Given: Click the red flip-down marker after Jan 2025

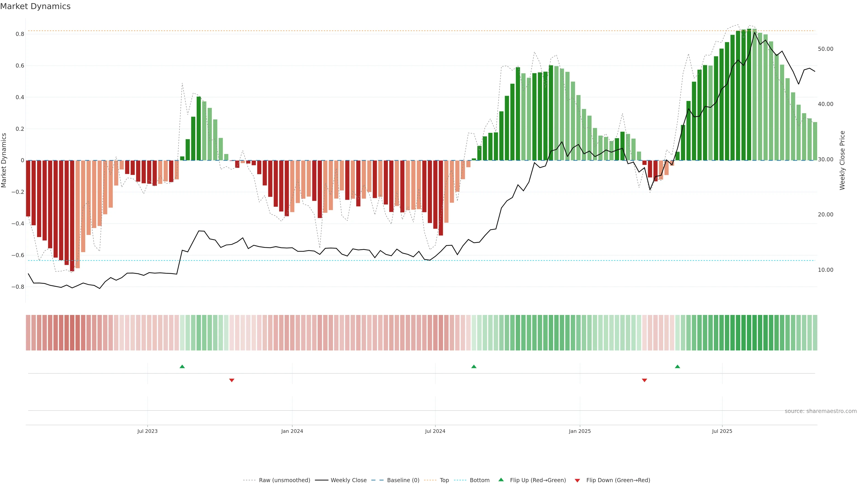Looking at the screenshot, I should [644, 380].
